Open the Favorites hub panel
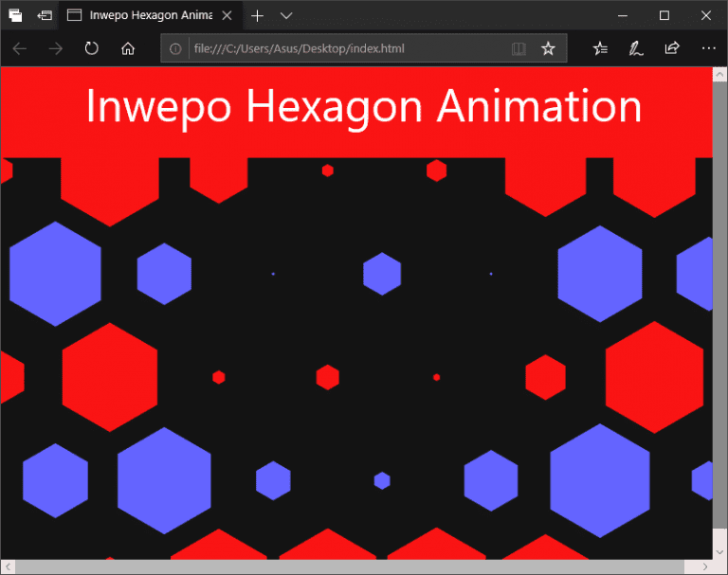Image resolution: width=728 pixels, height=575 pixels. point(600,48)
